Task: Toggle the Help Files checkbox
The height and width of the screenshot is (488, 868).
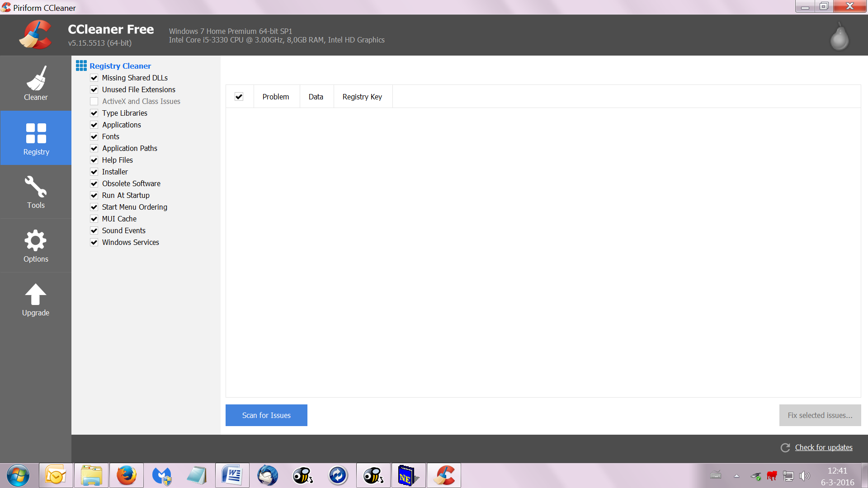Action: click(94, 160)
